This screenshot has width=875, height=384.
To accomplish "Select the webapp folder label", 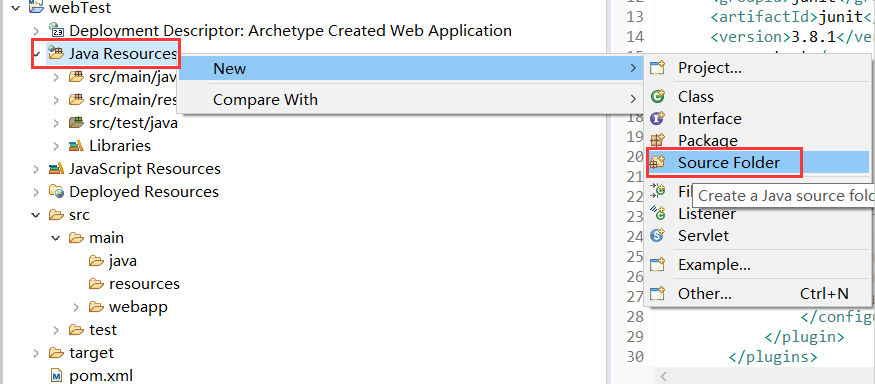I will click(x=138, y=307).
